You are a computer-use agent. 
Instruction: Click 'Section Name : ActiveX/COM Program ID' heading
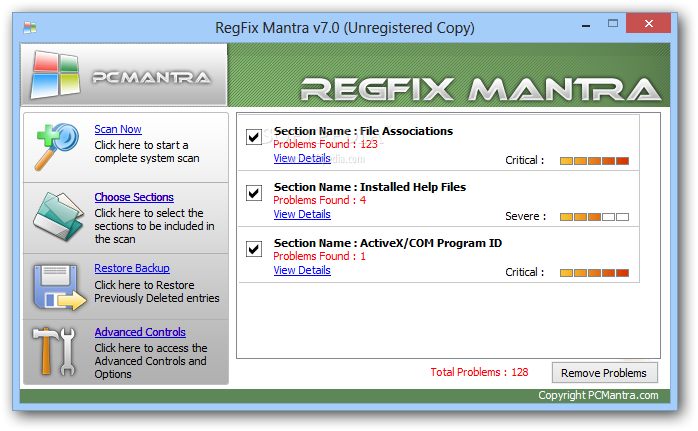(x=388, y=243)
